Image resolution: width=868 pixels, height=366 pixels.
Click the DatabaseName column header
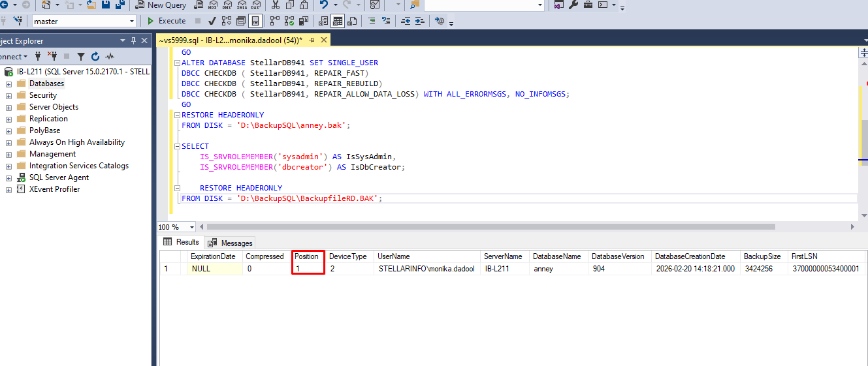(557, 256)
